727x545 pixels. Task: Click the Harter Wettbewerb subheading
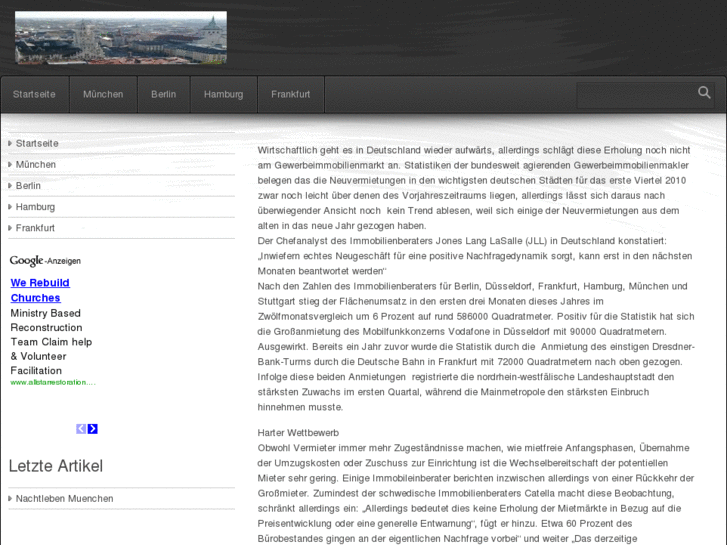coord(298,433)
